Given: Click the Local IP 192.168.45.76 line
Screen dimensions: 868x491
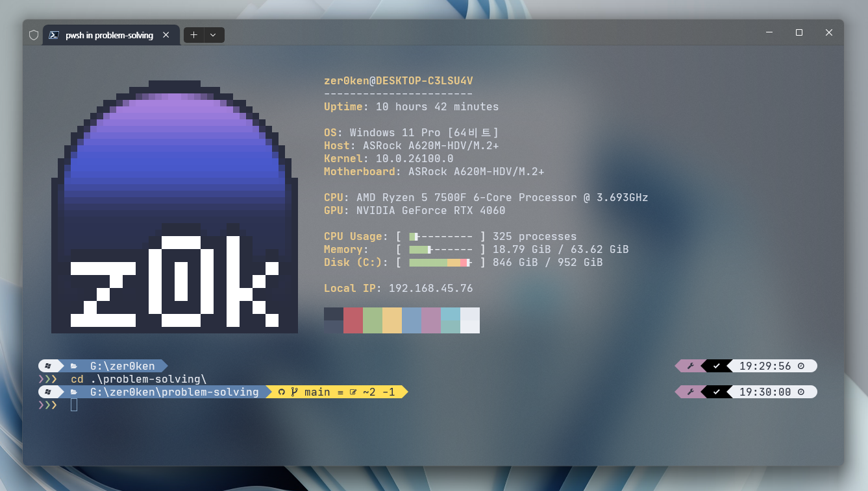Looking at the screenshot, I should click(399, 289).
